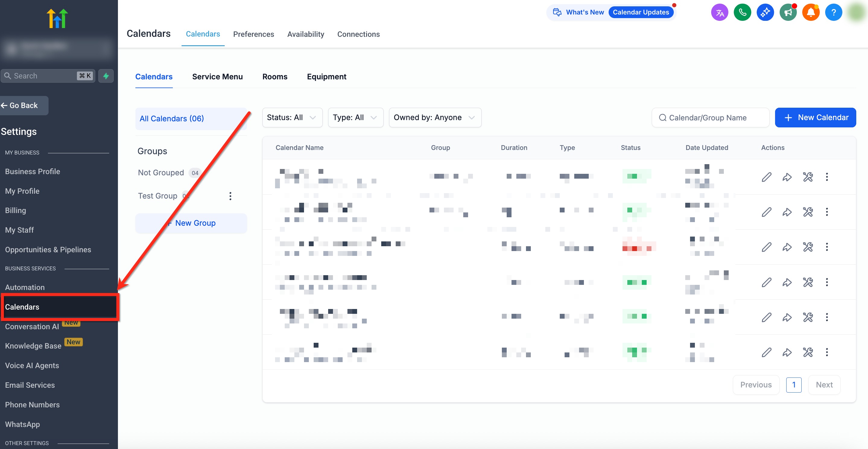The height and width of the screenshot is (449, 868).
Task: Expand the Status: All dropdown
Action: (x=292, y=118)
